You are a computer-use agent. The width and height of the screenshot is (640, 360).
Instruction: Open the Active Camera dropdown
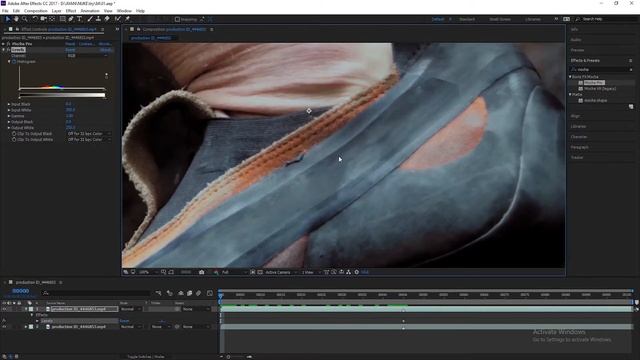[281, 272]
